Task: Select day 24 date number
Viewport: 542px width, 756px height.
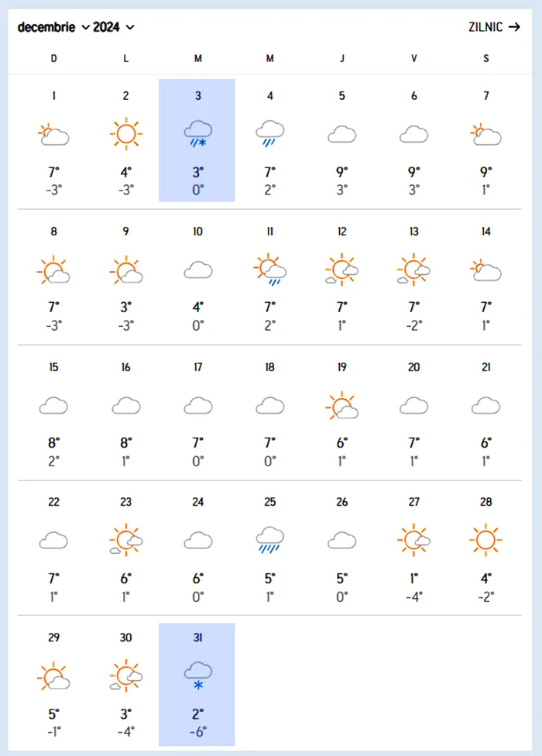Action: [x=197, y=502]
